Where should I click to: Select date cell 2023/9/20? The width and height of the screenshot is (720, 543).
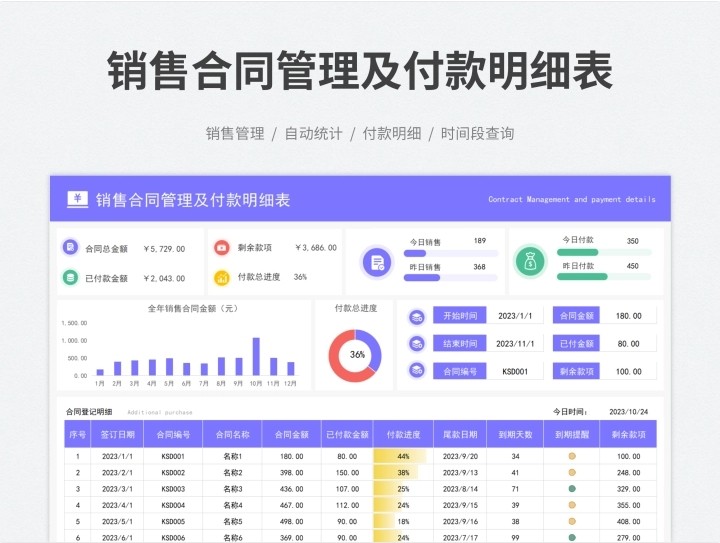coord(460,456)
